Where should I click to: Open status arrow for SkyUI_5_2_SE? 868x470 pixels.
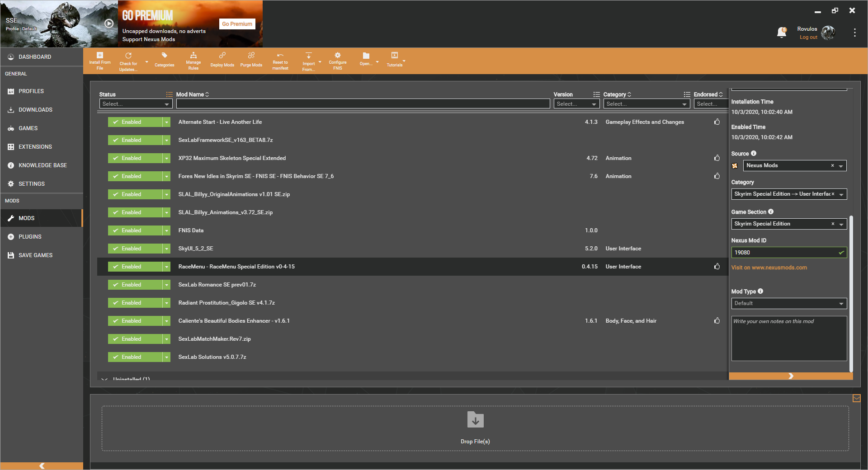(166, 249)
